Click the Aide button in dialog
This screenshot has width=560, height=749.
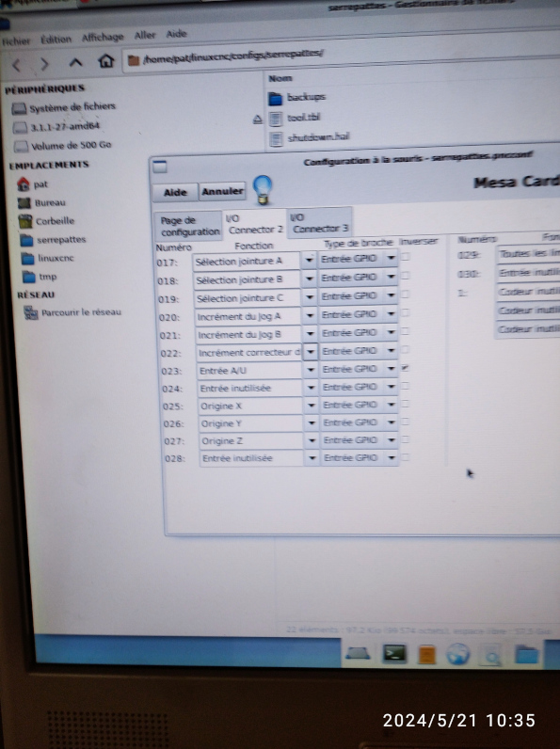tap(175, 192)
